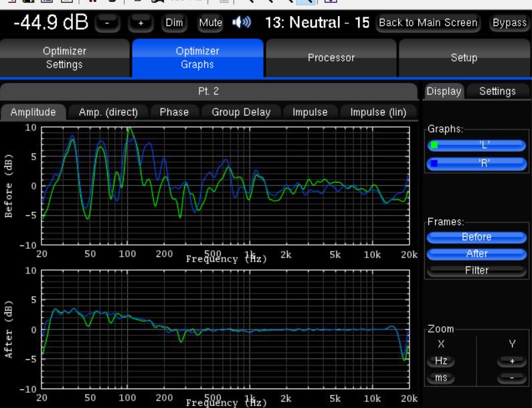Switch to the Phase graph tab
Viewport: 532px width, 408px height.
click(174, 112)
